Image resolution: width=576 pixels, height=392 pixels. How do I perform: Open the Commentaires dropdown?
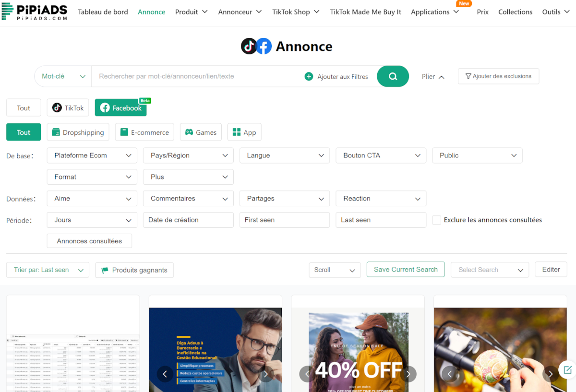pos(188,199)
